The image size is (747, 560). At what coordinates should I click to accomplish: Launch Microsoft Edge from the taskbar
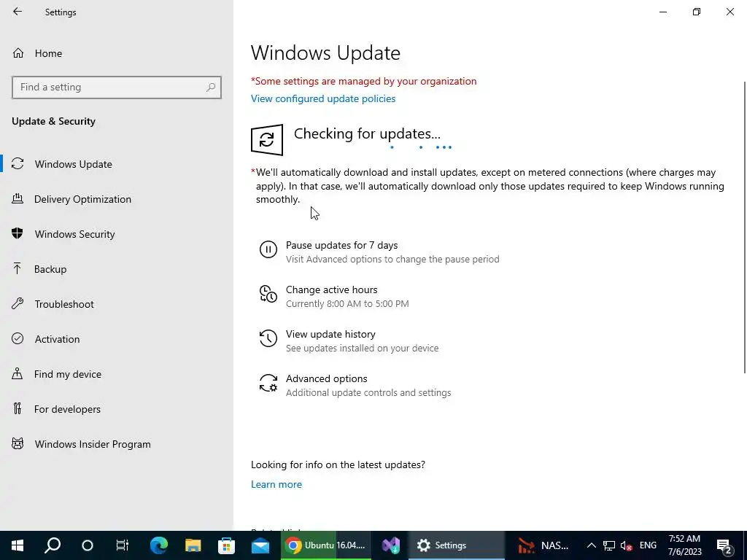click(158, 545)
